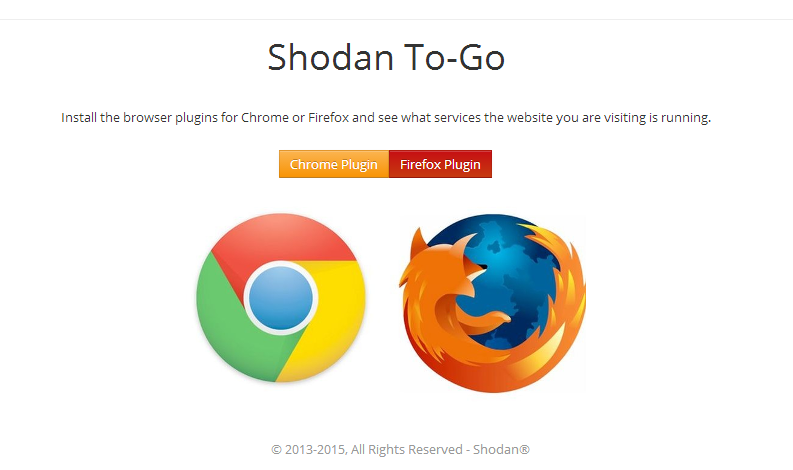Click the word Firefox in the description sentence
Viewport: 793px width, 470px height.
pyautogui.click(x=328, y=117)
